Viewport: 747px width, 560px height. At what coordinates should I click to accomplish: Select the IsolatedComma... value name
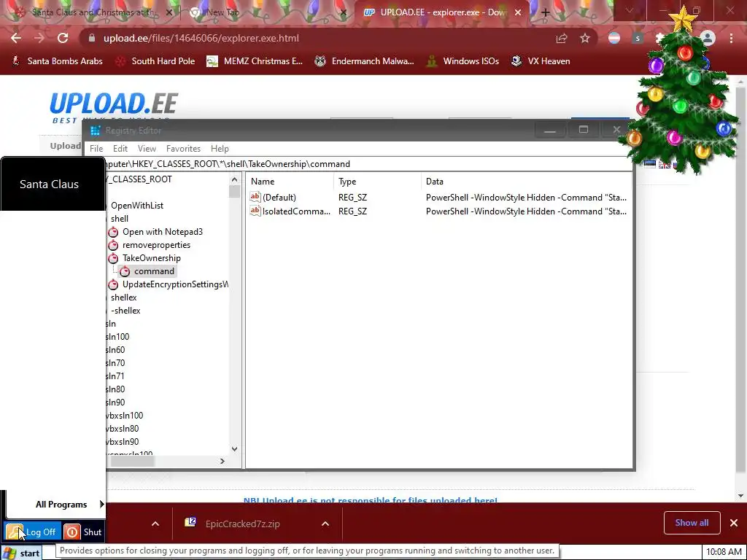click(x=296, y=211)
